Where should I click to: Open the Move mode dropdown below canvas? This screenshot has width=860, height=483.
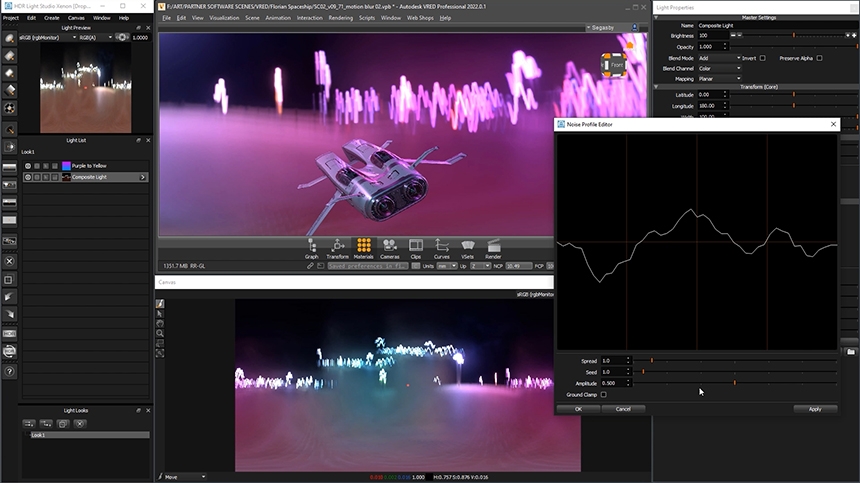(185, 477)
